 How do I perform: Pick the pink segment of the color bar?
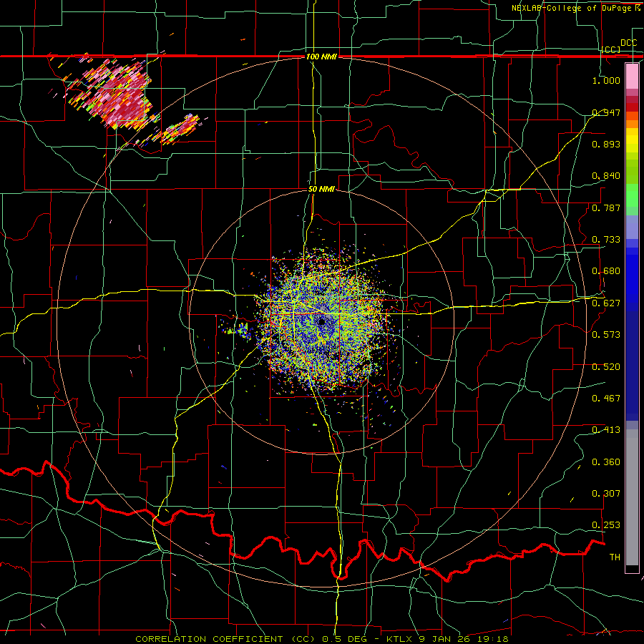click(x=632, y=77)
